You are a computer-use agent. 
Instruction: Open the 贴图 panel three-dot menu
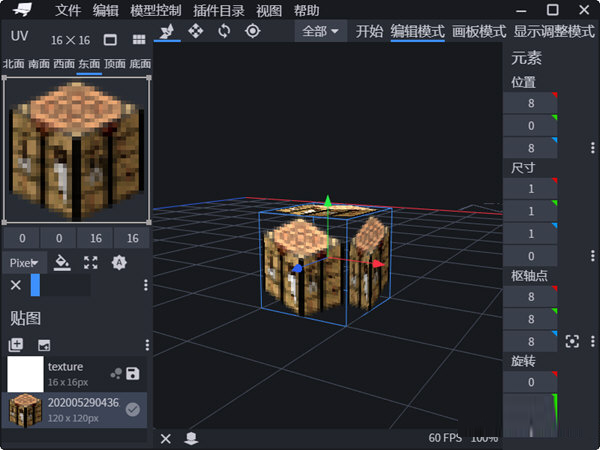147,344
